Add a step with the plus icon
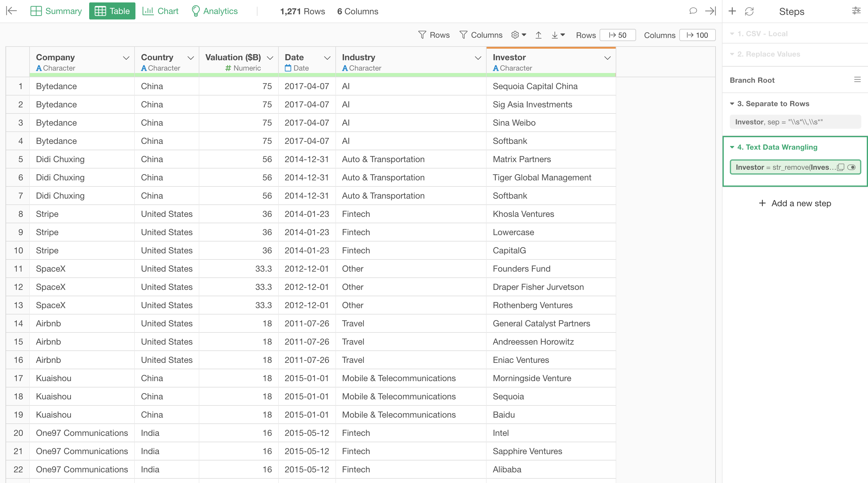Viewport: 868px width, 483px height. click(732, 11)
